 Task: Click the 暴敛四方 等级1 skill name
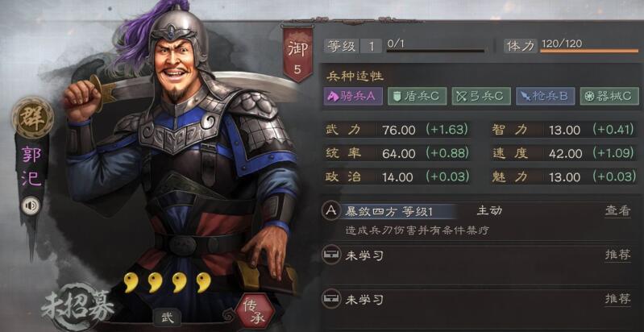388,211
